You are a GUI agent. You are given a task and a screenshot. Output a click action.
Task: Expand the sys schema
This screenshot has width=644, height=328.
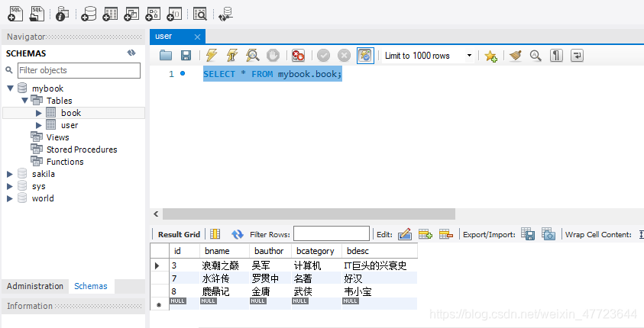(10, 186)
